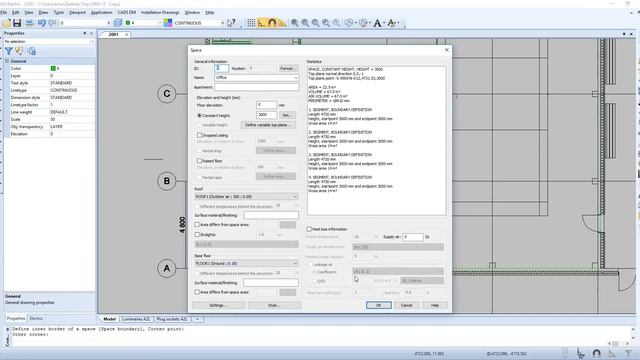Viewport: 640px width, 360px height.
Task: Select Constant height radio button
Action: 200,116
